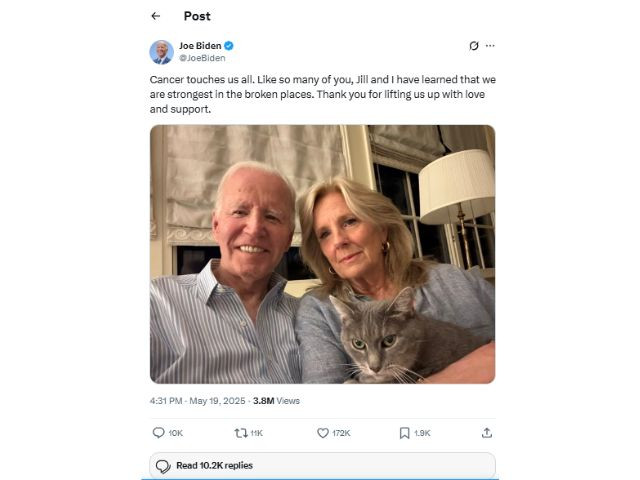The image size is (640, 480).
Task: Like the post with the heart icon
Action: click(323, 433)
